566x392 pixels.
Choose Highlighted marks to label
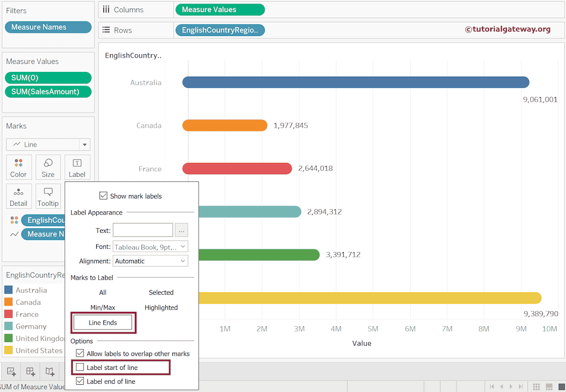pyautogui.click(x=161, y=307)
